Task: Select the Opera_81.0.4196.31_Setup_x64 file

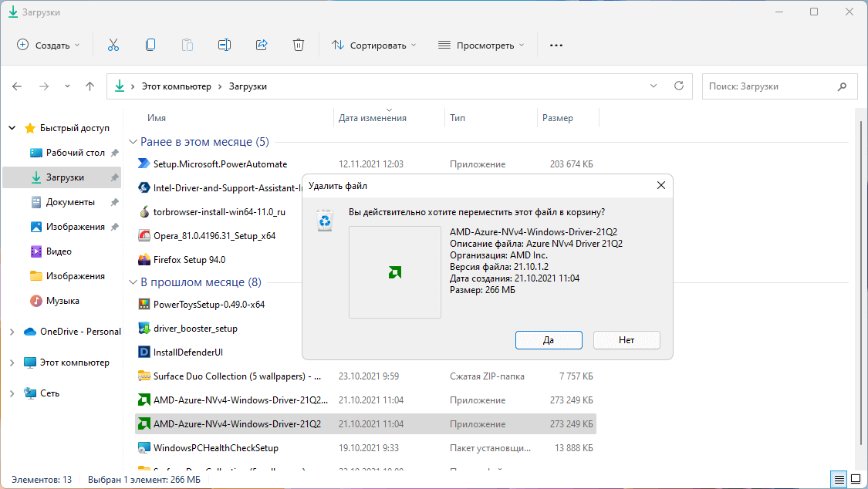Action: (214, 236)
